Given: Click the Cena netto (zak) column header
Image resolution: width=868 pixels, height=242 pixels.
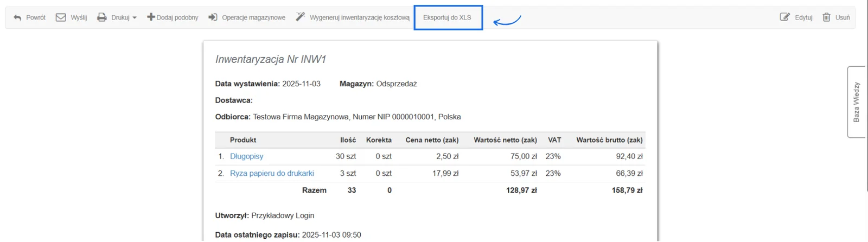Looking at the screenshot, I should tap(432, 140).
